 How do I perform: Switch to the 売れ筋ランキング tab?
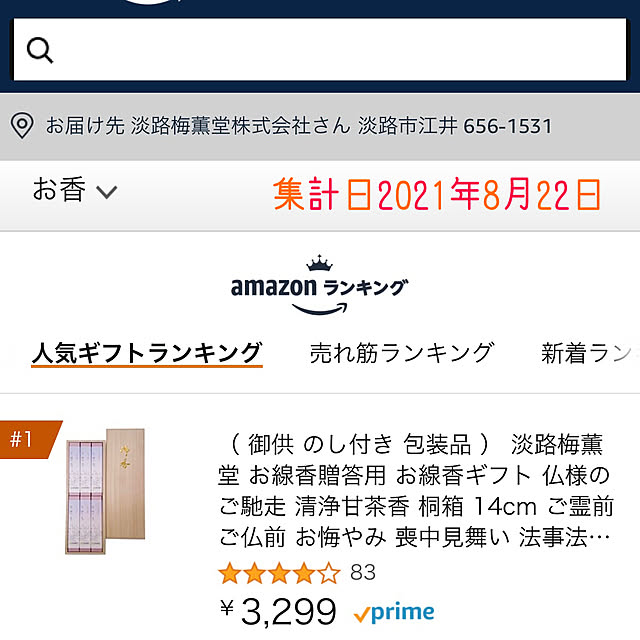pyautogui.click(x=401, y=352)
